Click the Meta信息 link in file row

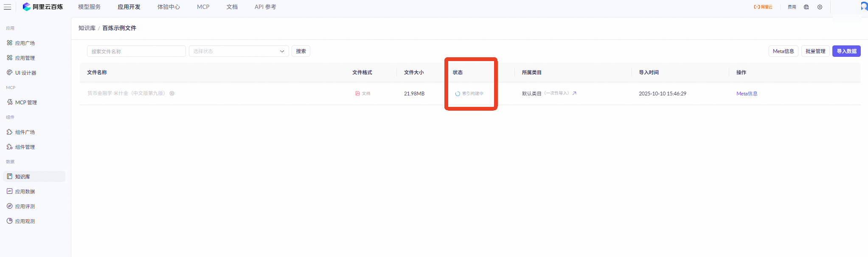[747, 94]
